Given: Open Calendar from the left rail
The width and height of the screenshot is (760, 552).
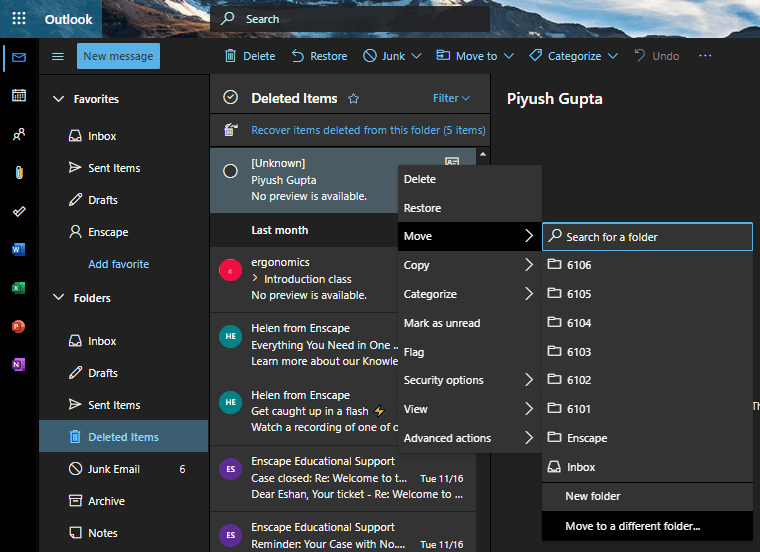Looking at the screenshot, I should [x=19, y=95].
